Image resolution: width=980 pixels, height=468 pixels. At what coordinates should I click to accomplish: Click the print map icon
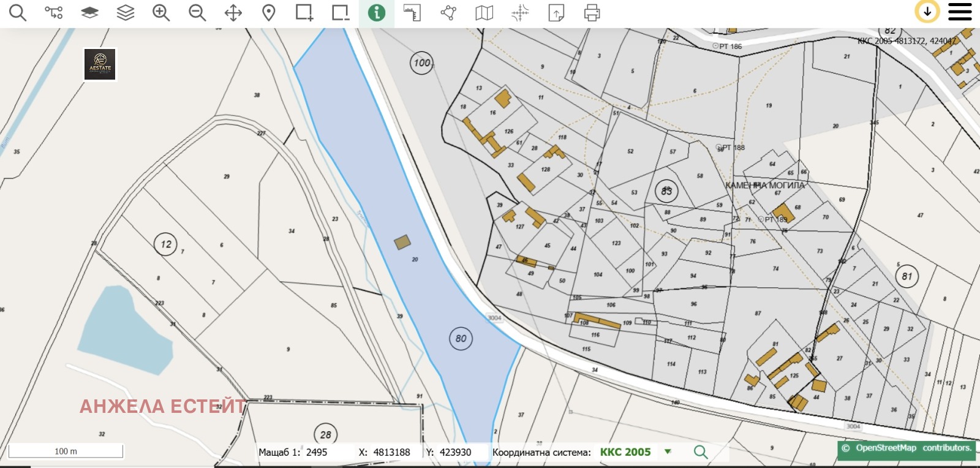tap(592, 13)
